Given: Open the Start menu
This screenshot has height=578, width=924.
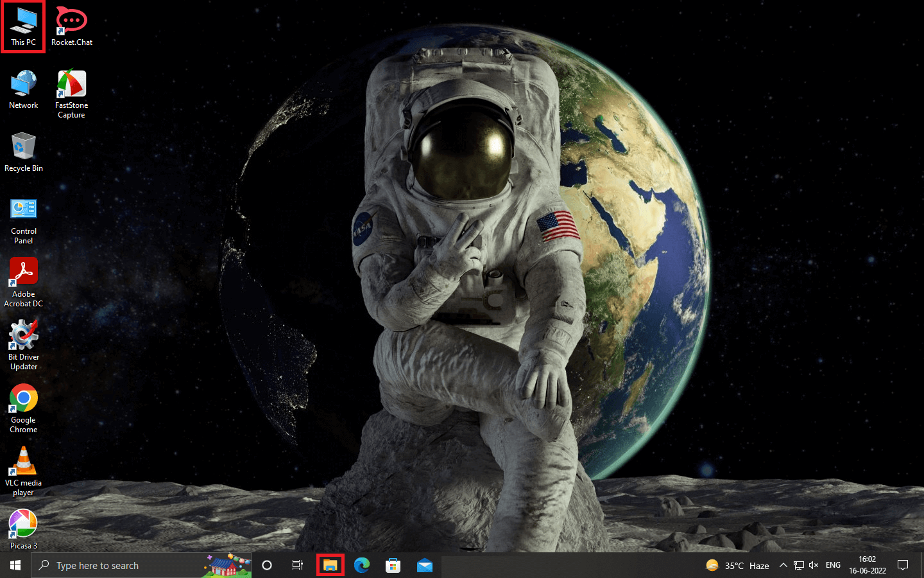Looking at the screenshot, I should click(14, 565).
